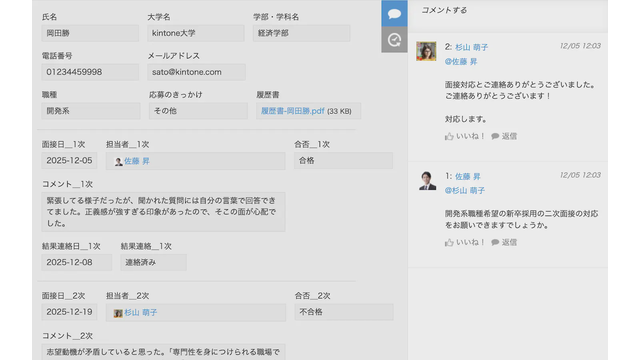Screen dimensions: 640x360
Task: Select 結果連絡__1次 value 連絡済み
Action: click(153, 262)
